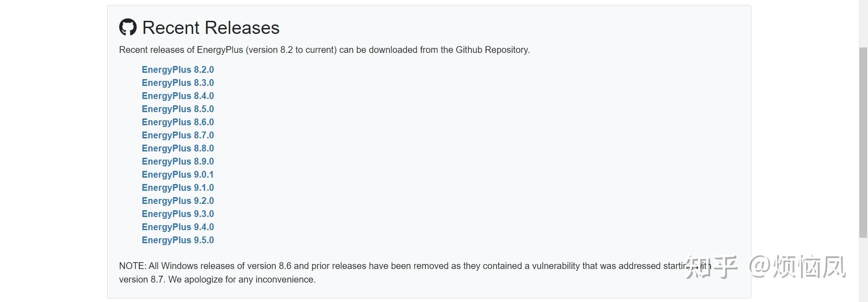
Task: Go to the EnergyPlus 8.9.0 release
Action: (178, 161)
